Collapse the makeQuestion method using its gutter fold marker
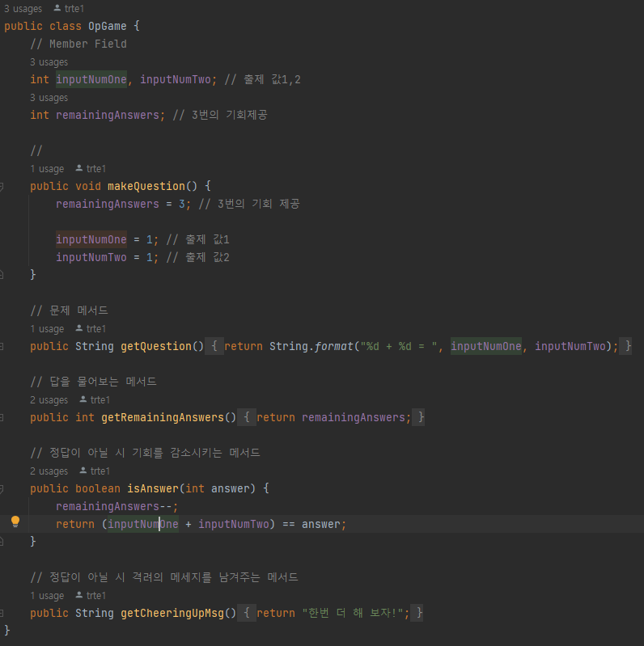Image resolution: width=644 pixels, height=646 pixels. (x=2, y=187)
